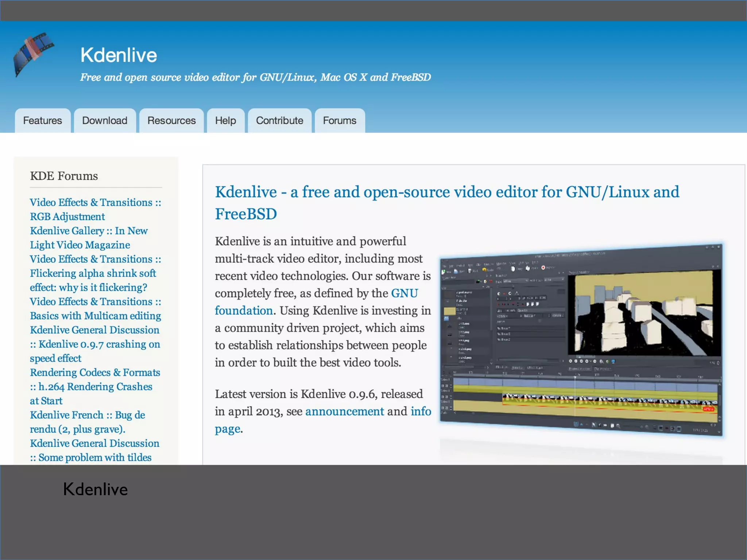
Task: Open the Kdenlive 0.9.7 crashing on speed effect post
Action: coord(99,344)
